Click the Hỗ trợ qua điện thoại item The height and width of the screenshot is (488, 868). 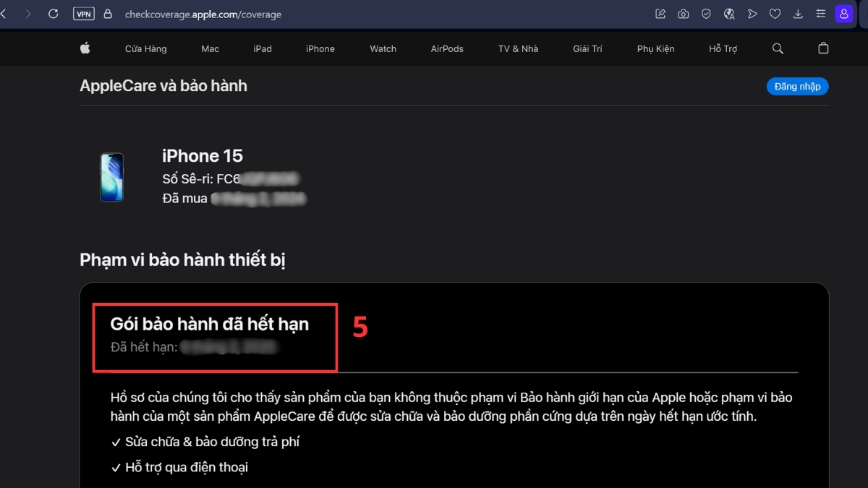[179, 468]
